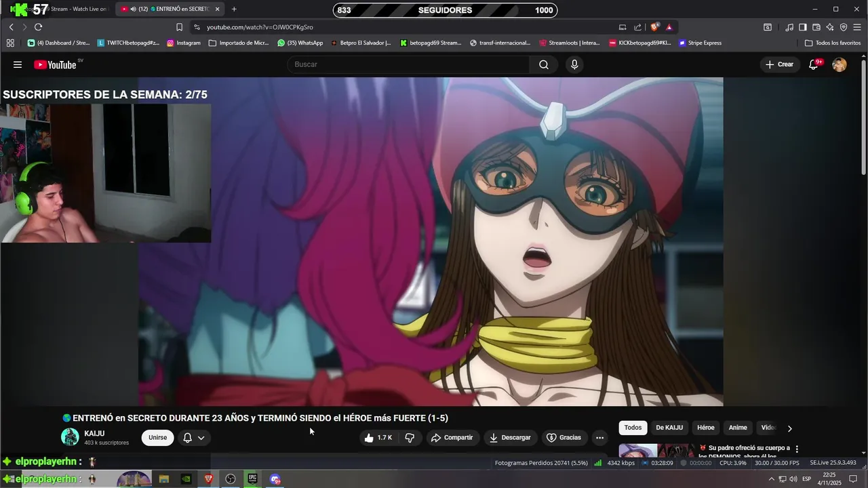Open the Brave Shields lion icon
Screen dimensions: 868x488
(x=654, y=27)
